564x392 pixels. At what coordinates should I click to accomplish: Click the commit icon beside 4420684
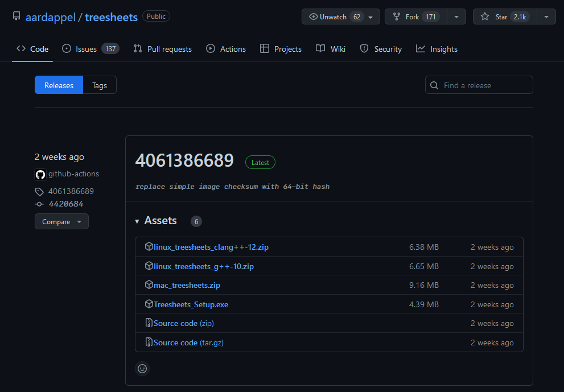pyautogui.click(x=39, y=204)
